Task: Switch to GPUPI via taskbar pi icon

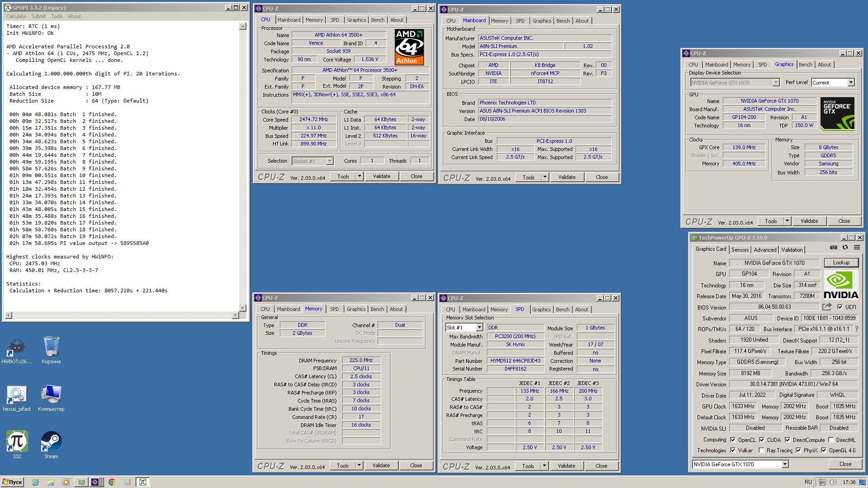Action: coord(142,482)
